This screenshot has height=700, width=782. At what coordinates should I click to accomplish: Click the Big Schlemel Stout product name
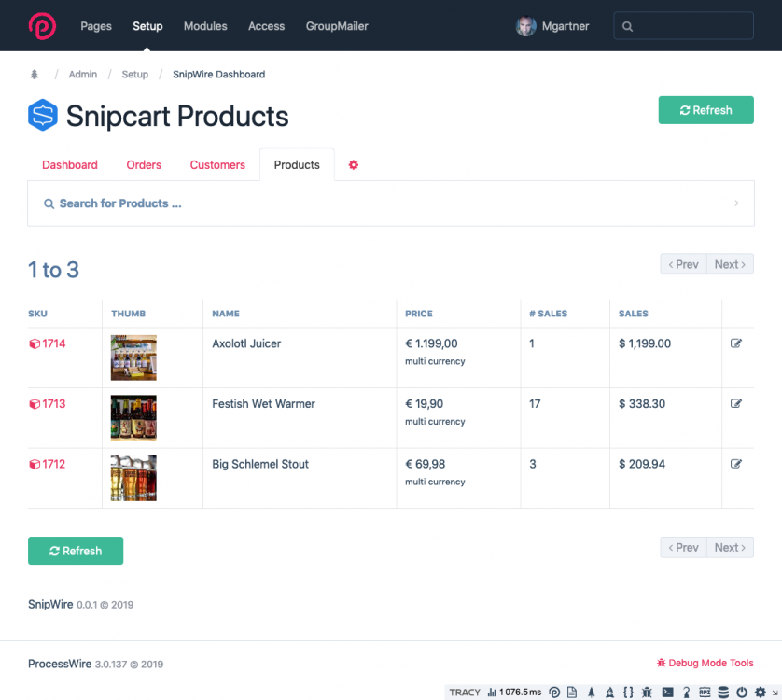click(260, 464)
